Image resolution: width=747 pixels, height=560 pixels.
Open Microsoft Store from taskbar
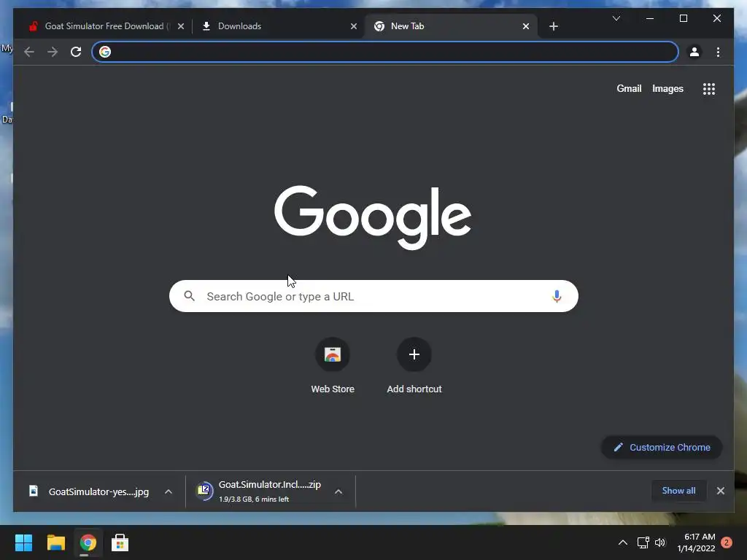pyautogui.click(x=120, y=542)
